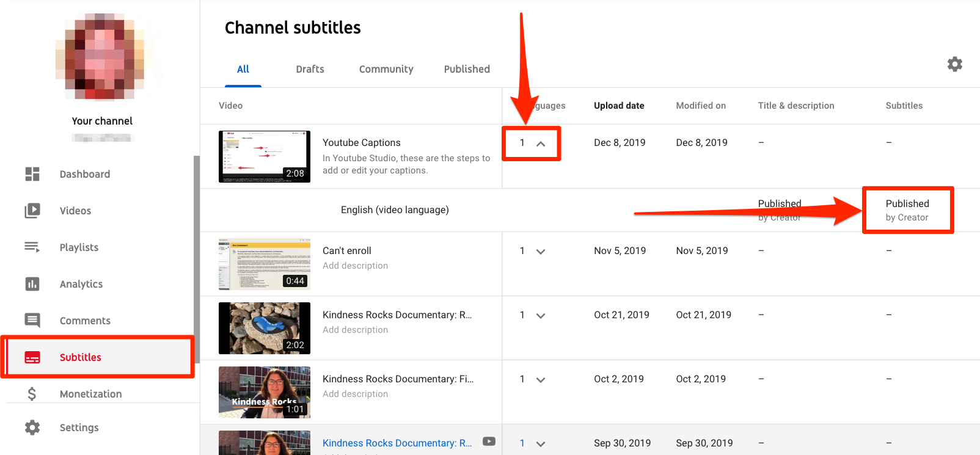Click the Monetization dollar icon
Image resolution: width=980 pixels, height=455 pixels.
(x=32, y=394)
